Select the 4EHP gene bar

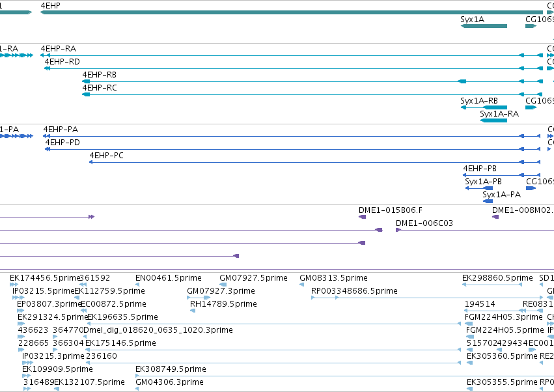(x=292, y=12)
